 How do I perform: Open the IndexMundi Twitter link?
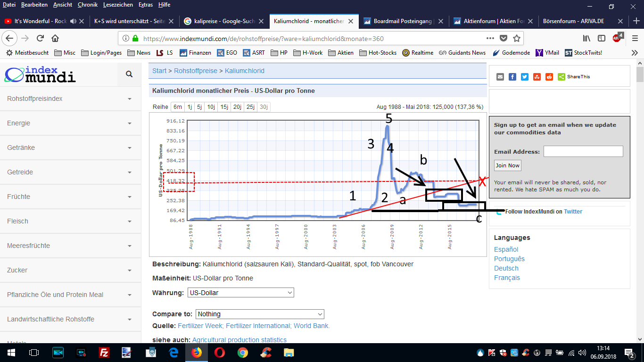pyautogui.click(x=573, y=212)
